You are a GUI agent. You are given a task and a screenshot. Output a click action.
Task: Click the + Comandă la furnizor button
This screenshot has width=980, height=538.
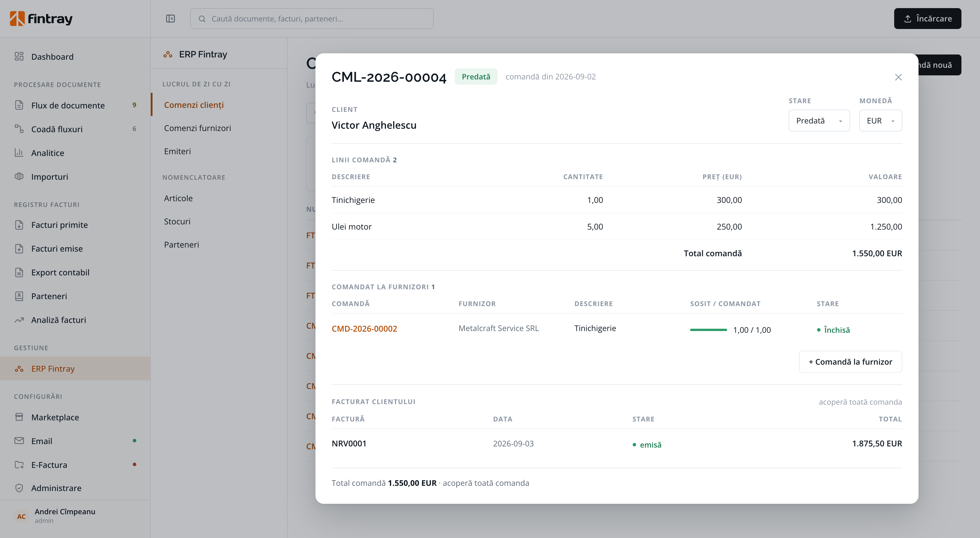850,361
